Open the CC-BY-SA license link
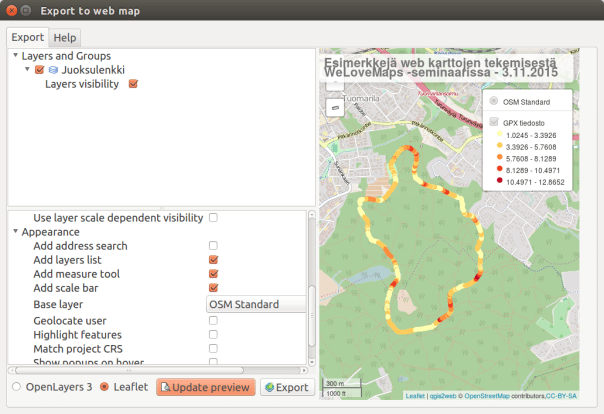 (x=561, y=396)
